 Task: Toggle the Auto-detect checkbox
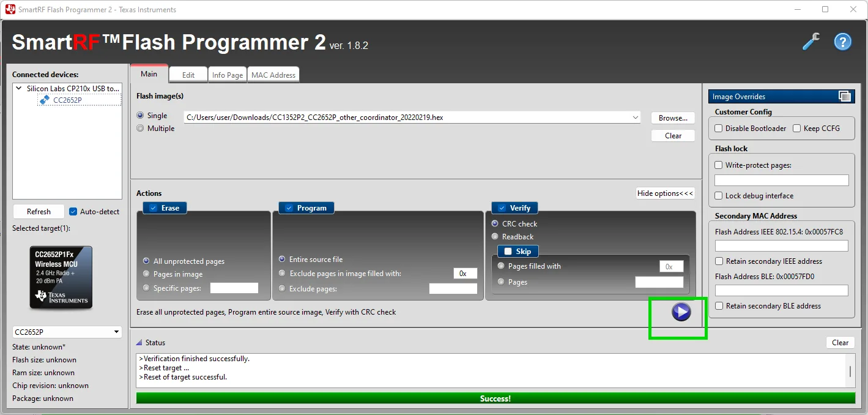click(73, 212)
